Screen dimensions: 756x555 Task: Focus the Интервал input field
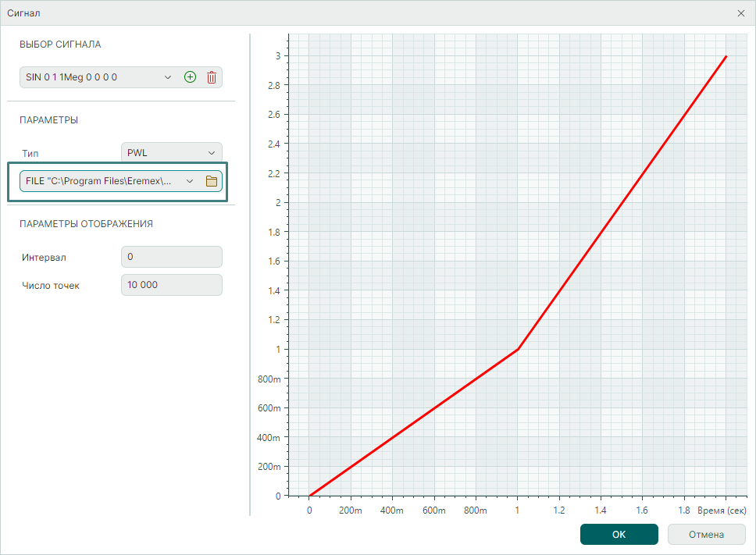coord(171,257)
